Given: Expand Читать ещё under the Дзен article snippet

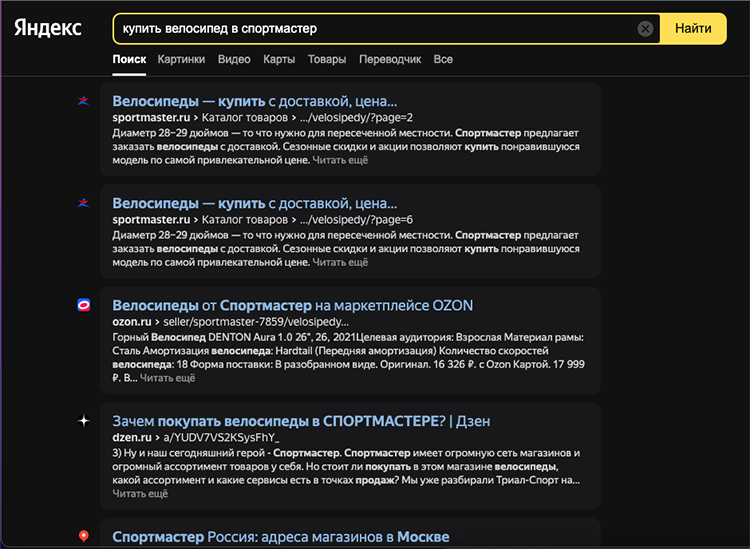Looking at the screenshot, I should [140, 494].
